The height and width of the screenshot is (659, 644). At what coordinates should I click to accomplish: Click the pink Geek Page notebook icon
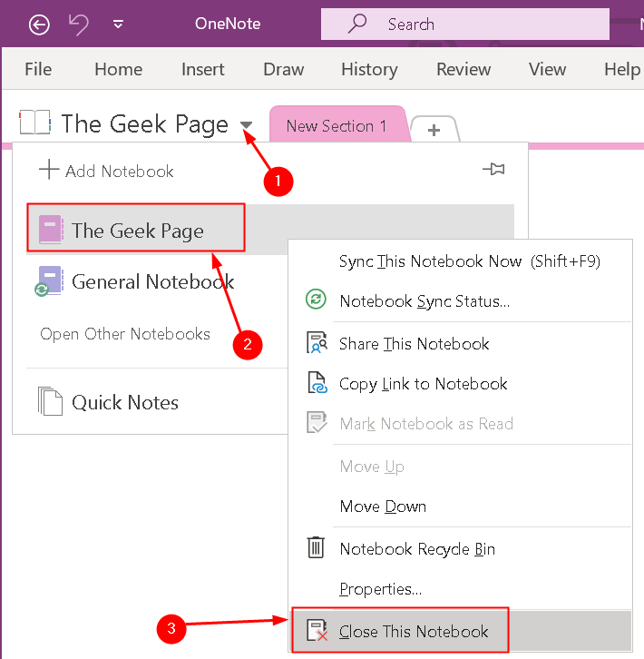coord(51,230)
